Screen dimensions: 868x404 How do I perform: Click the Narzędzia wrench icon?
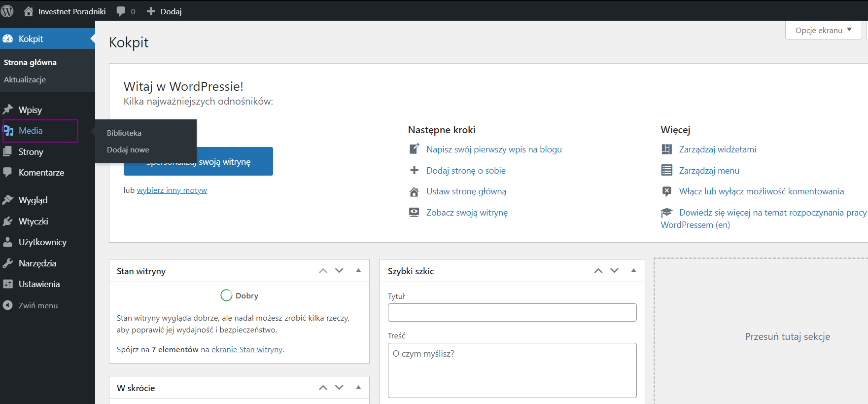click(8, 263)
